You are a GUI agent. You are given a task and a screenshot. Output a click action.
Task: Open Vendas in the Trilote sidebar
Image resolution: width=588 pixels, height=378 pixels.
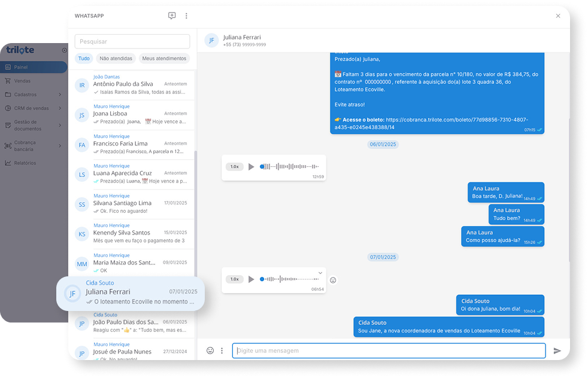coord(34,81)
